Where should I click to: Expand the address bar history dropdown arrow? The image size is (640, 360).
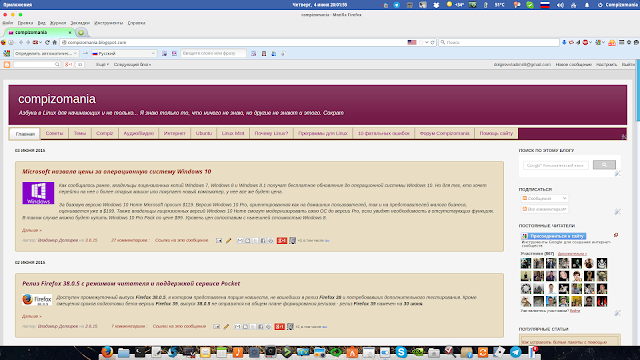[x=427, y=42]
